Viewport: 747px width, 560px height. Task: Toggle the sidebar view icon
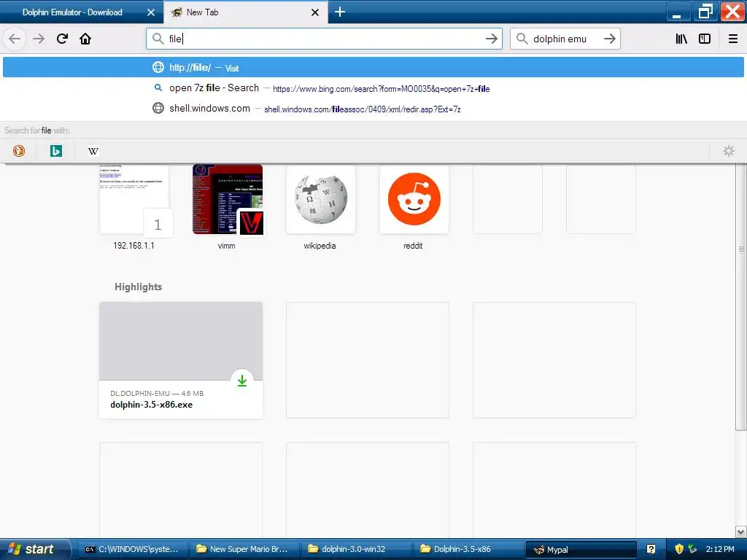coord(705,39)
